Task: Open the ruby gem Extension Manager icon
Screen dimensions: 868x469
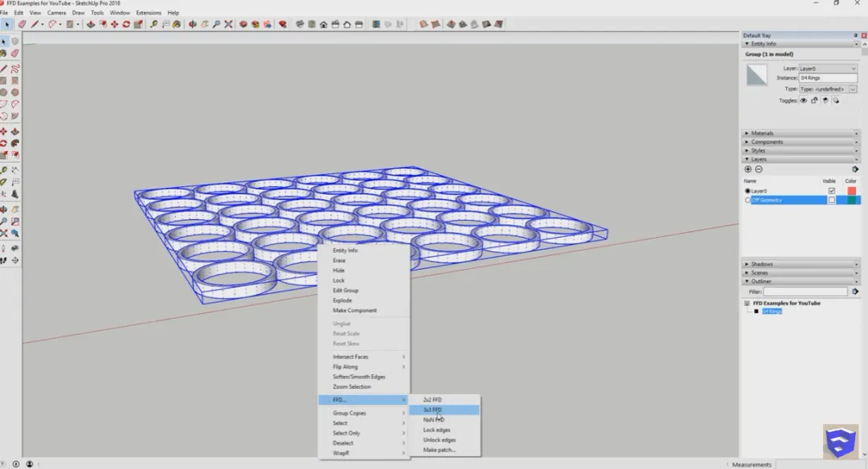Action: pyautogui.click(x=282, y=24)
